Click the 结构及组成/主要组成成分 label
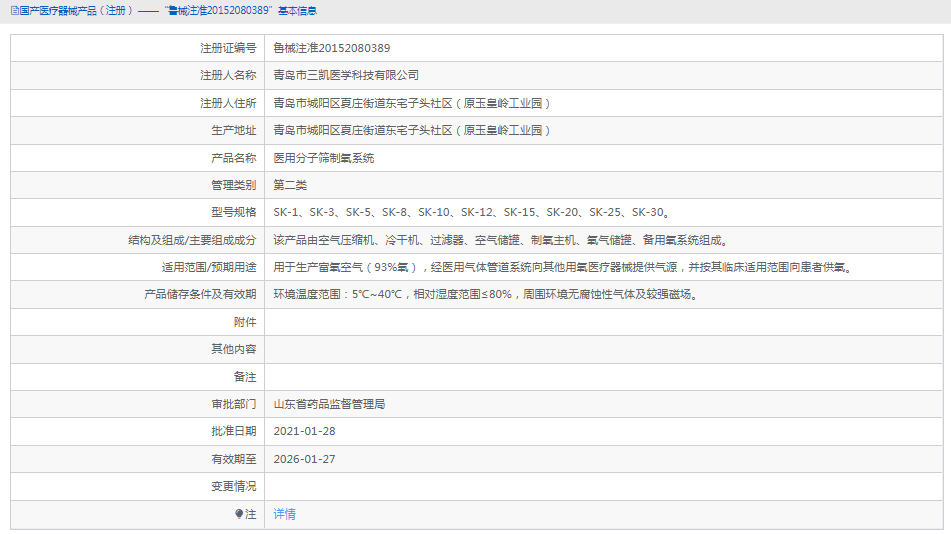 tap(192, 240)
